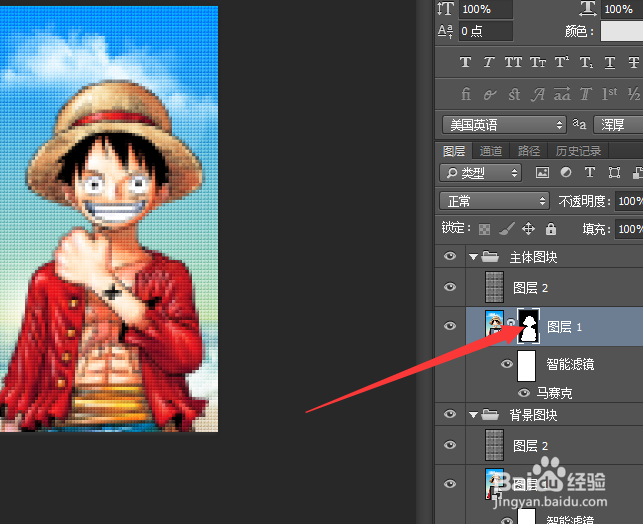Image resolution: width=643 pixels, height=524 pixels.
Task: Select the 背景图块 group name
Action: click(x=534, y=415)
